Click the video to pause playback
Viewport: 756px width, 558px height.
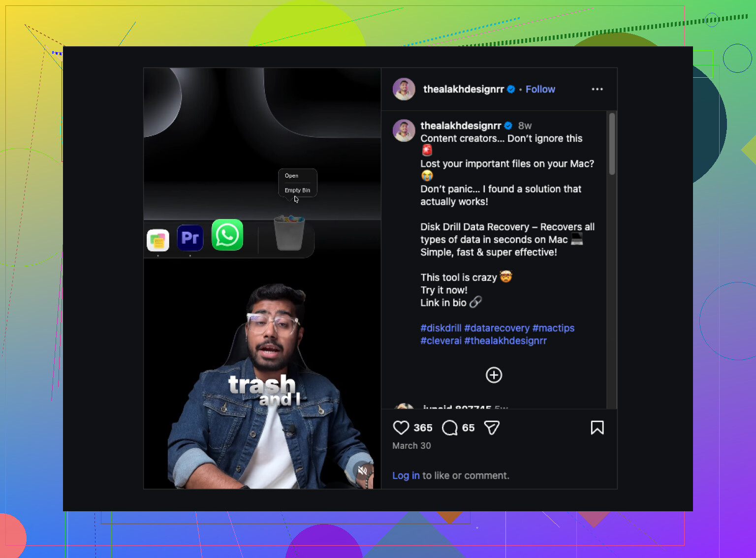click(x=262, y=279)
